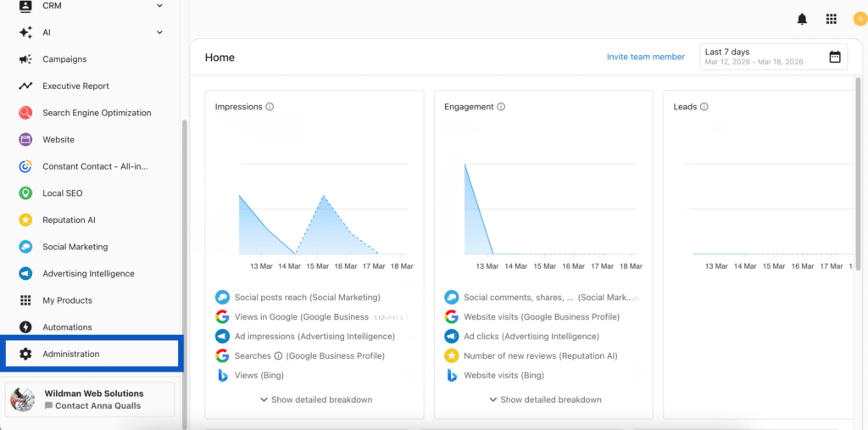
Task: Expand the AI sidebar section
Action: 159,33
